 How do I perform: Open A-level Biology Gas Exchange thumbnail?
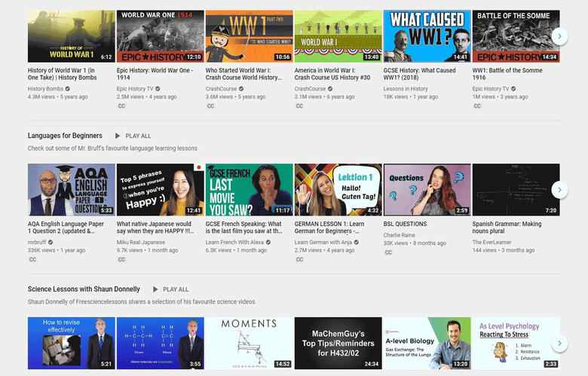(427, 343)
